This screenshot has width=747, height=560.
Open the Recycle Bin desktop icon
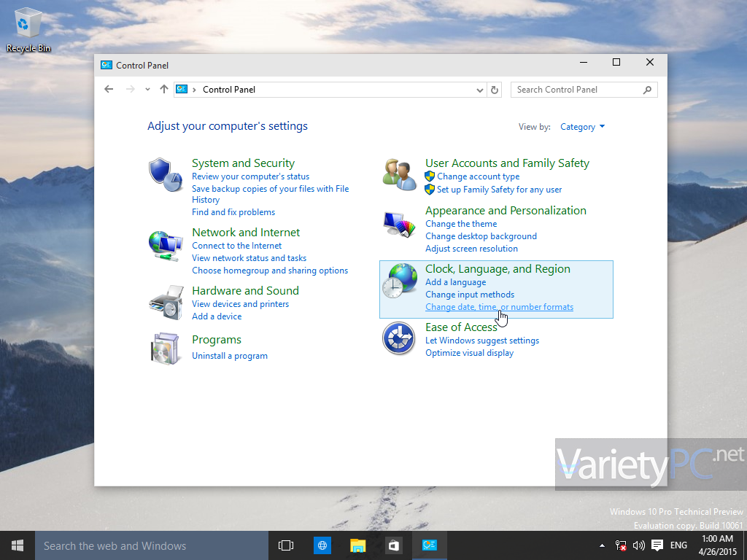pos(28,29)
